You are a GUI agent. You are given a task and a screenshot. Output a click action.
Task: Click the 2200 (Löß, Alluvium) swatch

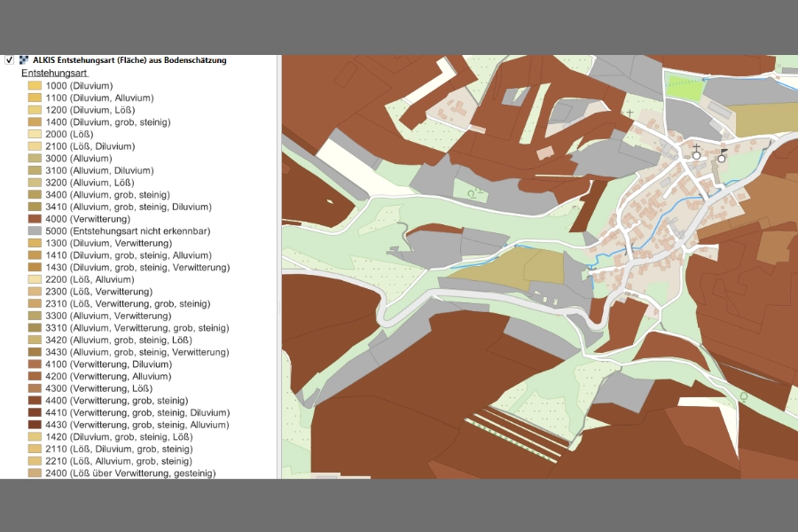tap(35, 279)
